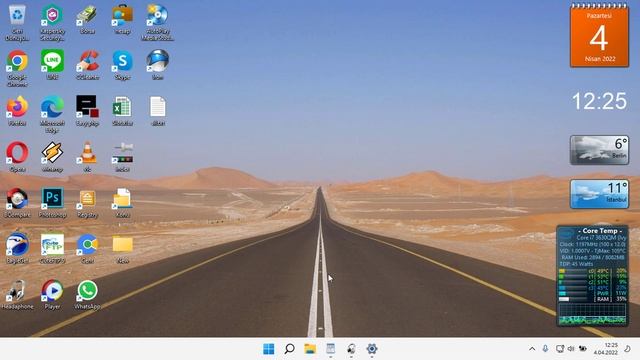Open the Headphone shortcut
Screen dimensions: 640x360
pyautogui.click(x=17, y=291)
